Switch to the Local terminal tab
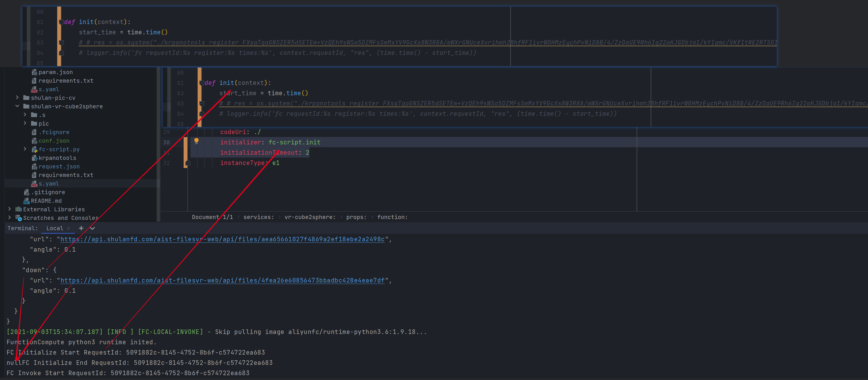Viewport: 868px width, 380px height. tap(55, 228)
